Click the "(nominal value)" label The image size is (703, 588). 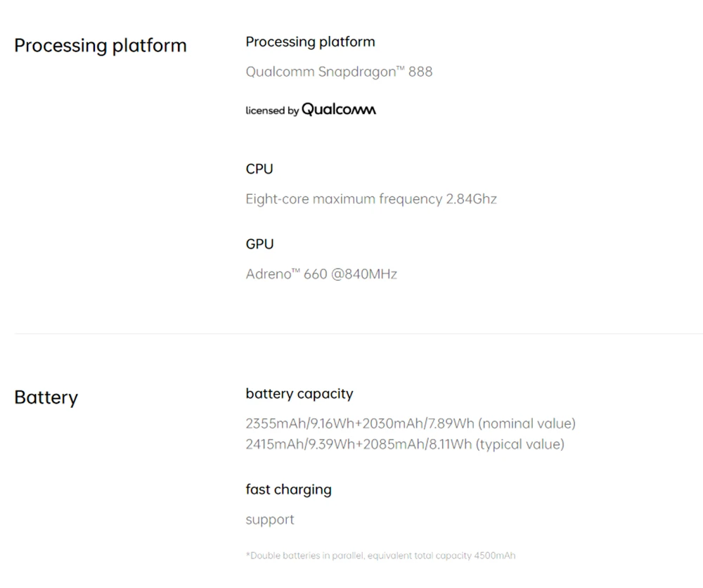point(527,423)
